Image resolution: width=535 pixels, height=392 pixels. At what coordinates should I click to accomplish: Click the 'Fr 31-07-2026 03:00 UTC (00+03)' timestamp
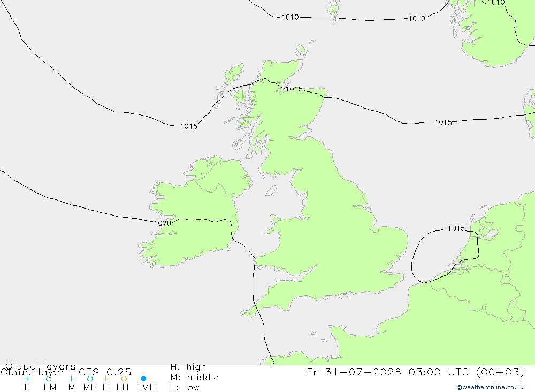click(415, 372)
